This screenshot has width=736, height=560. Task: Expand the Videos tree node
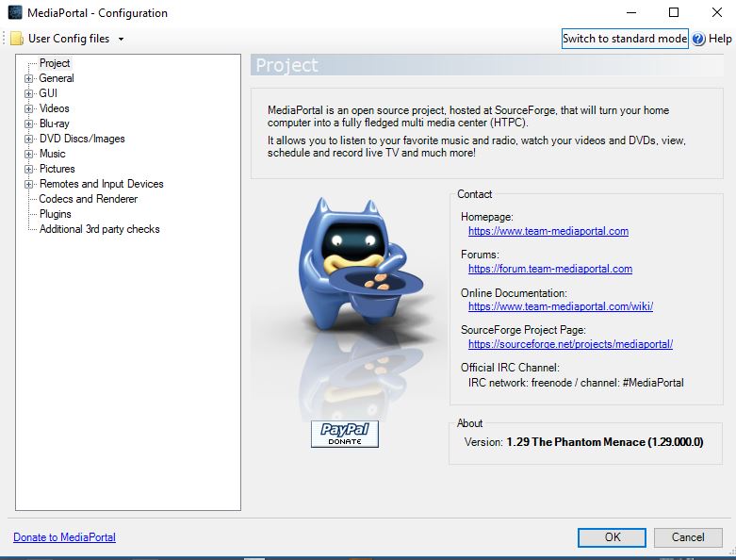pos(29,109)
